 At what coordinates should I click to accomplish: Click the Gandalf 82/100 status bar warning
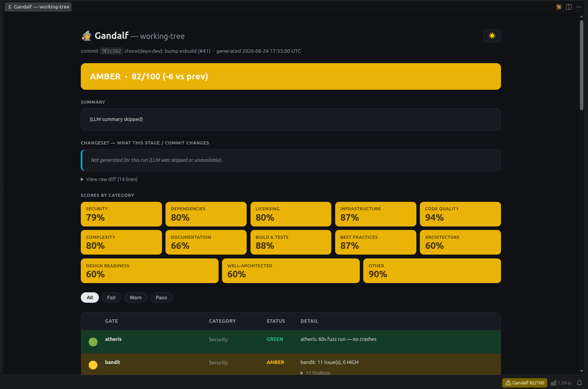pos(525,383)
